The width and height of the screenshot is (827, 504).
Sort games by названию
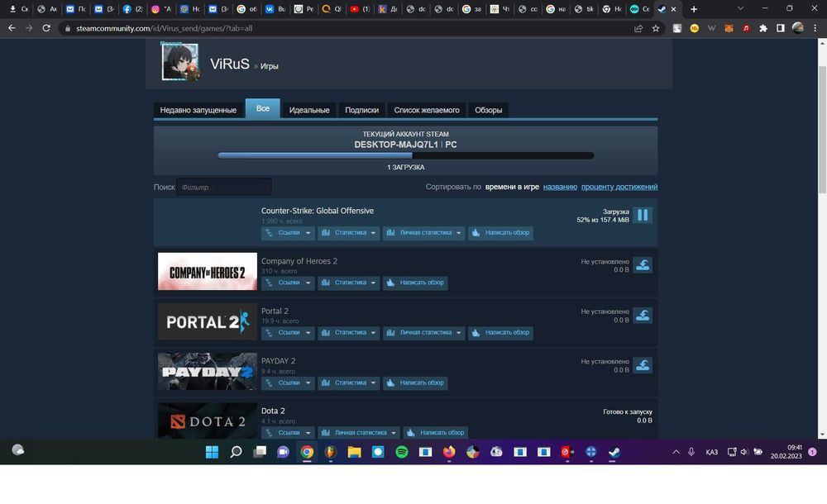tap(560, 187)
